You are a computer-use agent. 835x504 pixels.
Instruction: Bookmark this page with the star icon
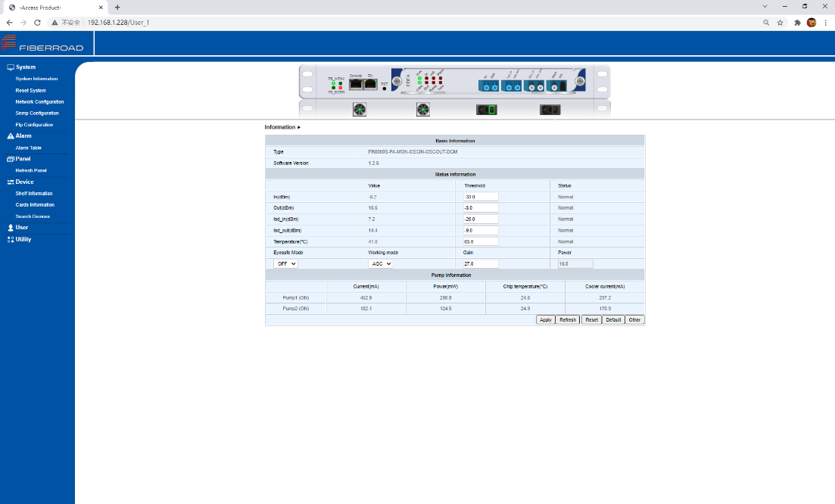pyautogui.click(x=780, y=23)
